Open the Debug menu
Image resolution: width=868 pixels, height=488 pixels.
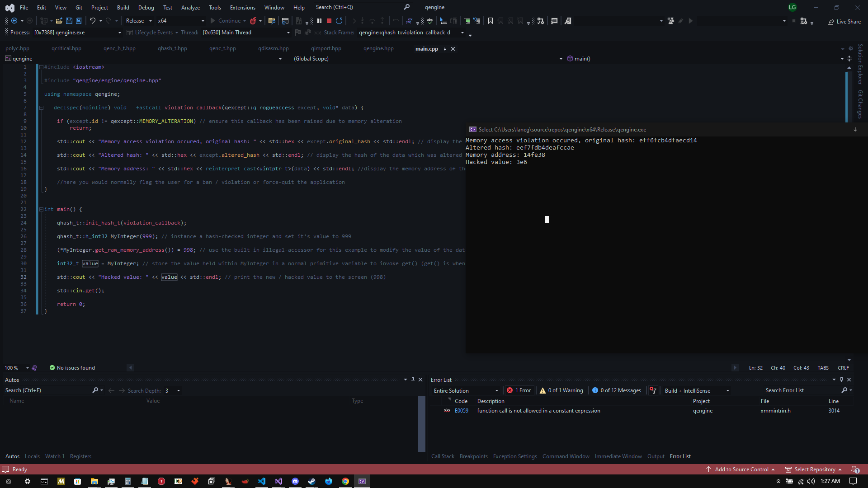click(146, 7)
